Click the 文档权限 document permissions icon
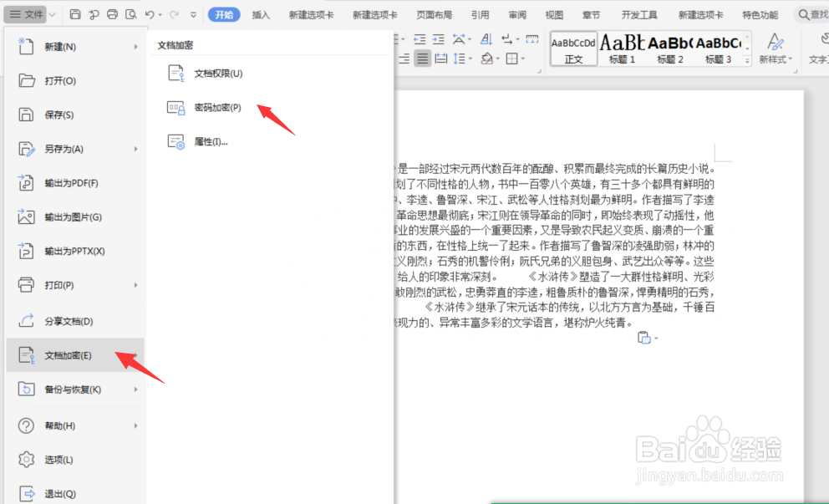 point(175,74)
